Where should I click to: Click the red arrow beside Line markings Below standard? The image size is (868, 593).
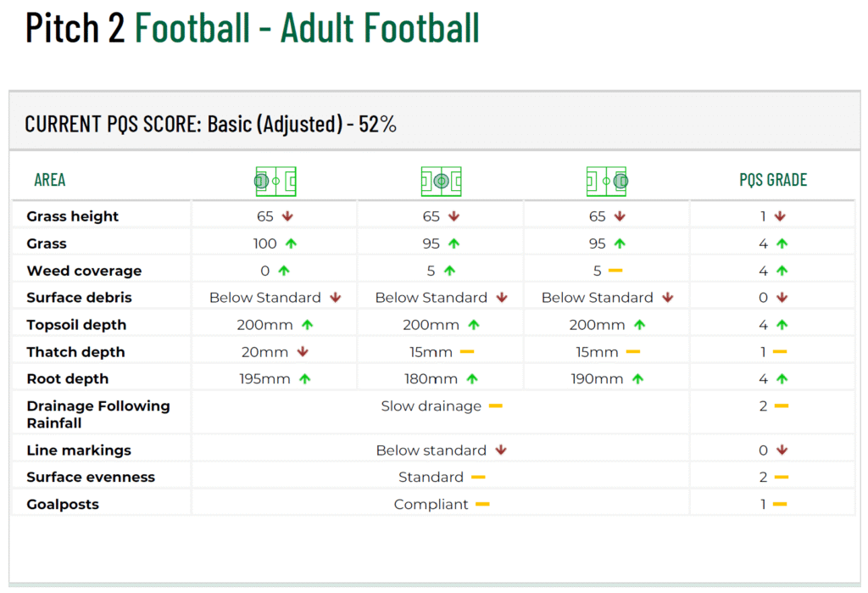tap(501, 450)
